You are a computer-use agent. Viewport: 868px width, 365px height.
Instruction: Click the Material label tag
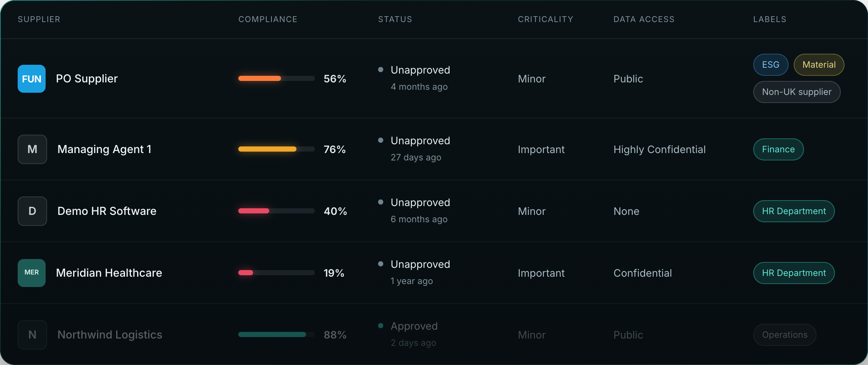[819, 65]
